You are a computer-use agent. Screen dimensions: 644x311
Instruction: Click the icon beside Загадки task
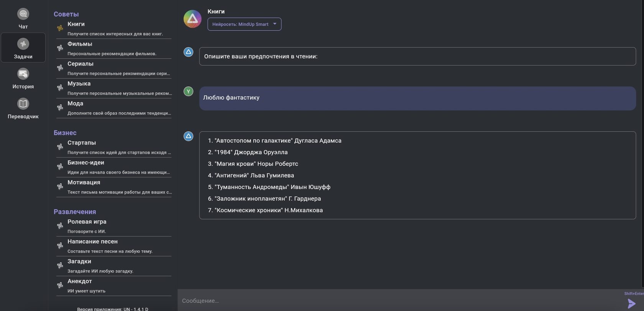click(x=60, y=266)
